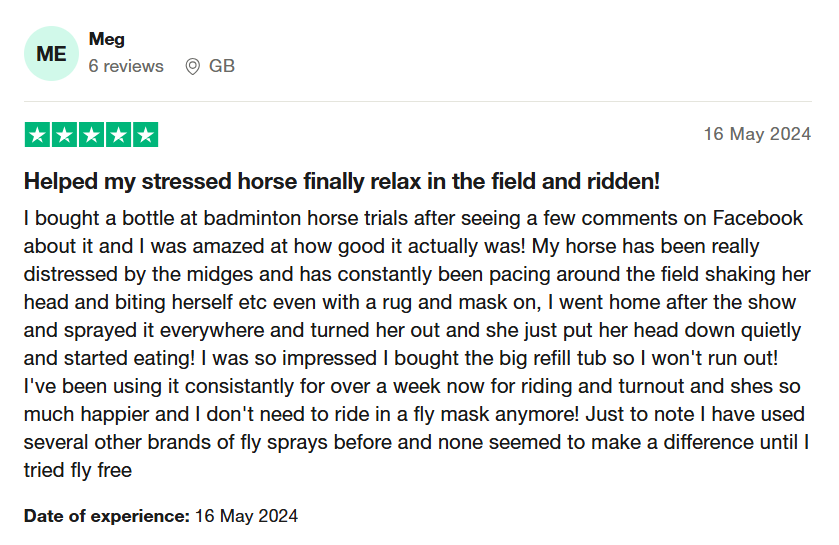Viewport: 839px width, 545px height.
Task: Select the second rating star
Action: (x=64, y=135)
